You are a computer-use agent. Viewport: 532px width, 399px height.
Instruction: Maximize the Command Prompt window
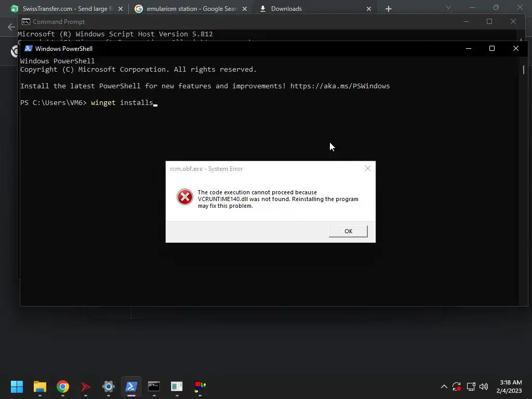(x=489, y=21)
